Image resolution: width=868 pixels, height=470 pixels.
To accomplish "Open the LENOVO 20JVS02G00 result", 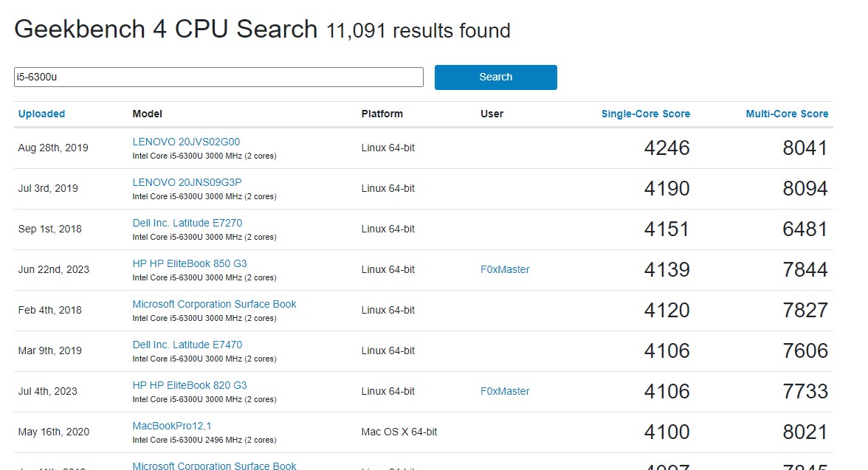I will pyautogui.click(x=186, y=142).
